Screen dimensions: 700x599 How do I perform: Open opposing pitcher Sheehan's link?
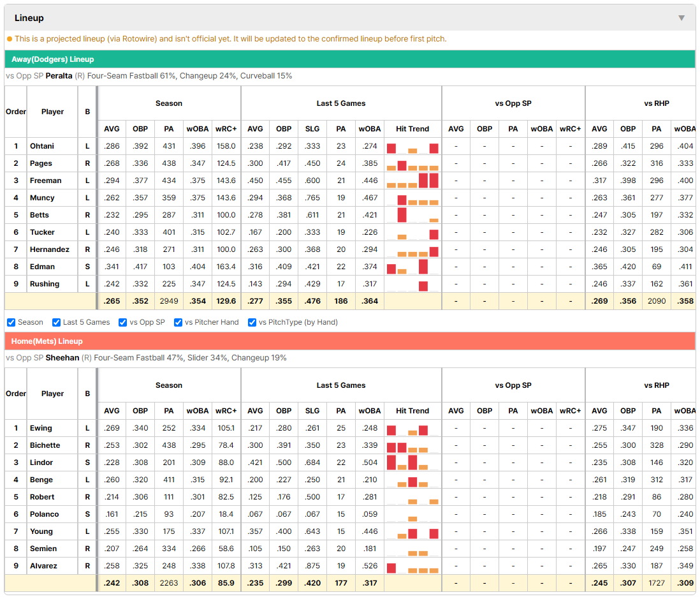[x=62, y=358]
